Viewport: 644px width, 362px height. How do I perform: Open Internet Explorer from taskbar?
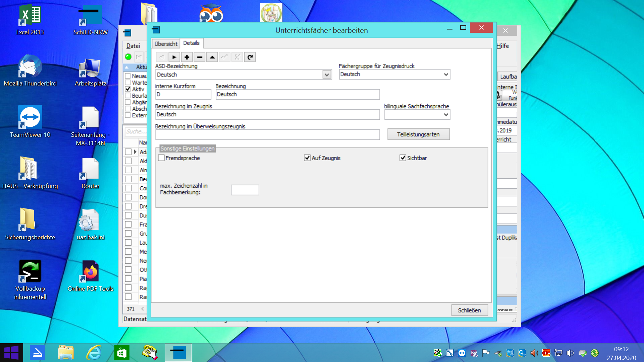click(94, 353)
